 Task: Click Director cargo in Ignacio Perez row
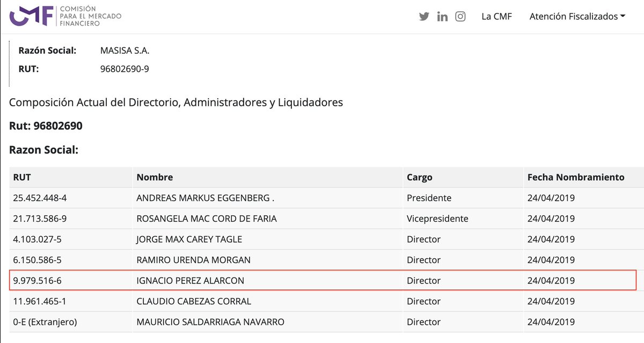pos(423,280)
